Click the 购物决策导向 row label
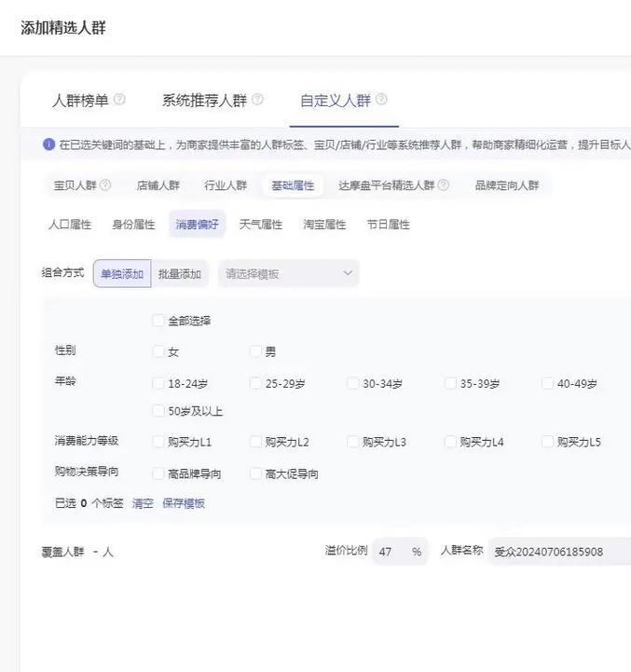 [87, 472]
